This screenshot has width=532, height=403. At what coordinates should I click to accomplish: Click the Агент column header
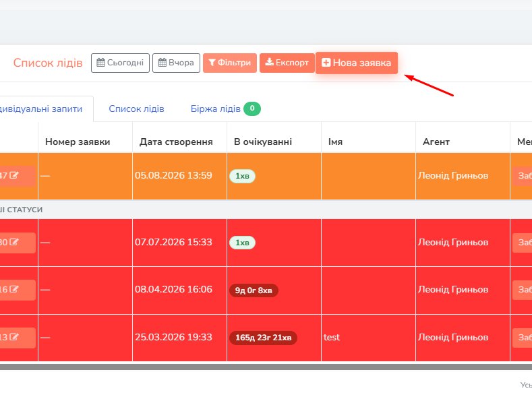(436, 142)
